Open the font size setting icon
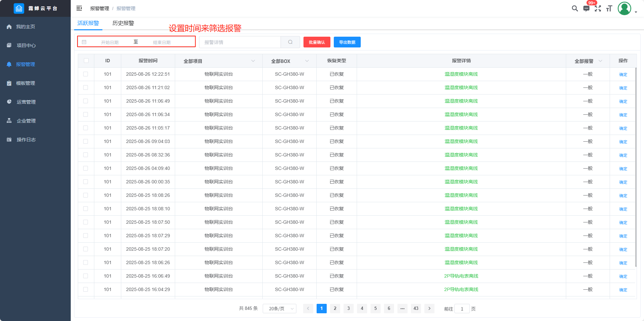The width and height of the screenshot is (644, 321). coord(609,8)
